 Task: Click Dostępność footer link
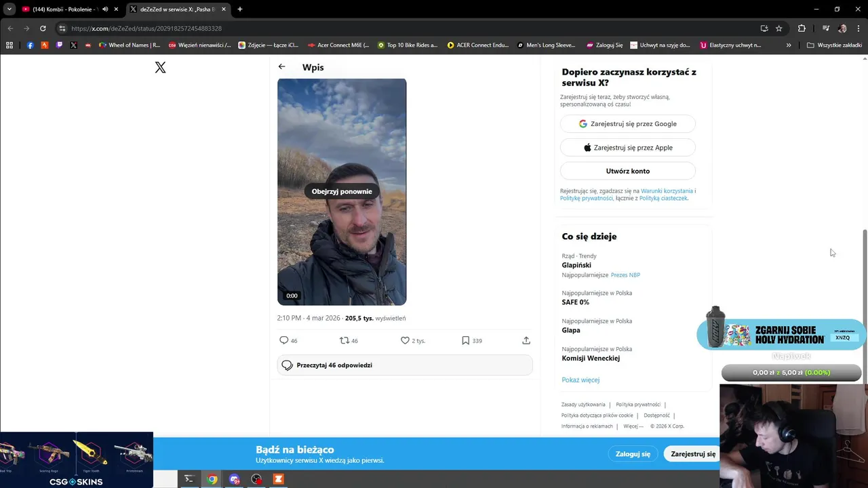pyautogui.click(x=656, y=415)
